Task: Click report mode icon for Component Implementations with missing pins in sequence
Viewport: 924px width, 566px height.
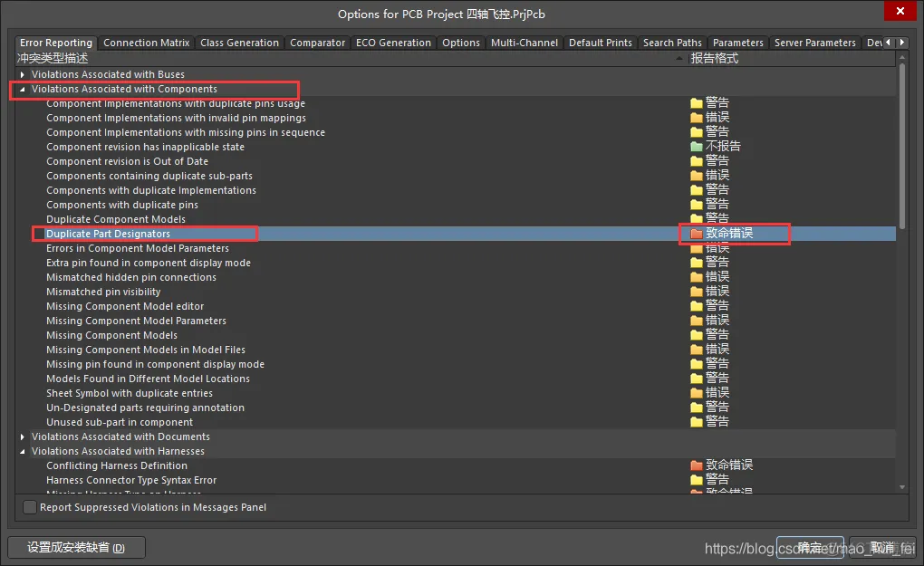Action: coord(696,132)
